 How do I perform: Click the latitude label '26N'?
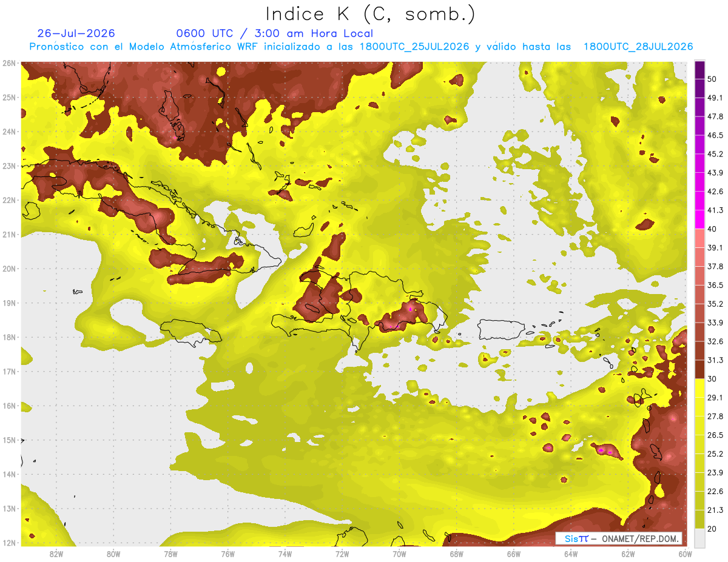(x=9, y=63)
